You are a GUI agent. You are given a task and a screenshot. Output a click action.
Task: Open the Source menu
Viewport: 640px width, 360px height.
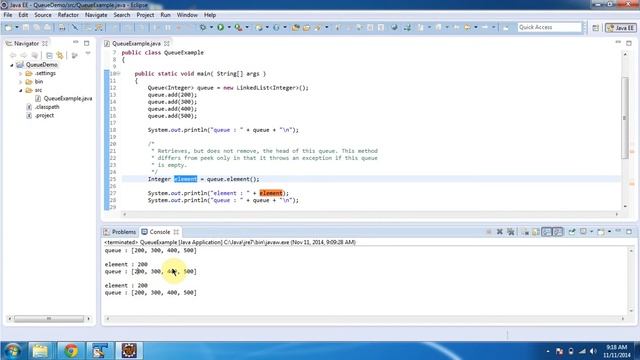coord(43,15)
